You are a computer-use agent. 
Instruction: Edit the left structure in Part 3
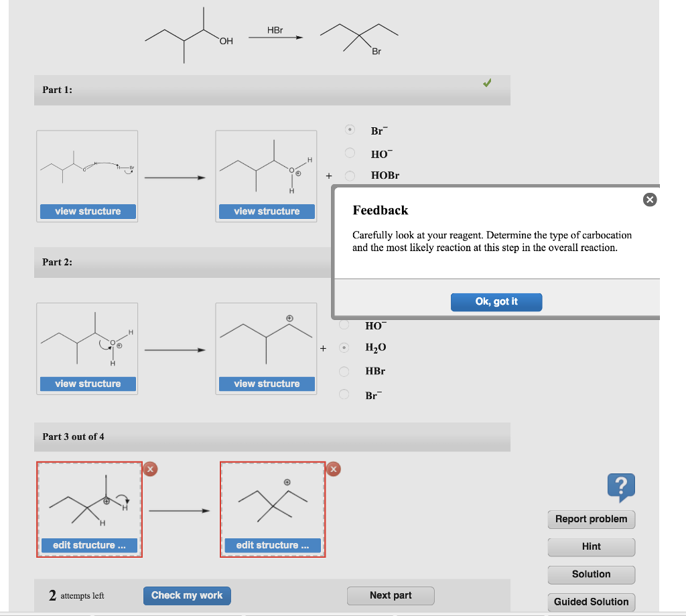(x=89, y=545)
